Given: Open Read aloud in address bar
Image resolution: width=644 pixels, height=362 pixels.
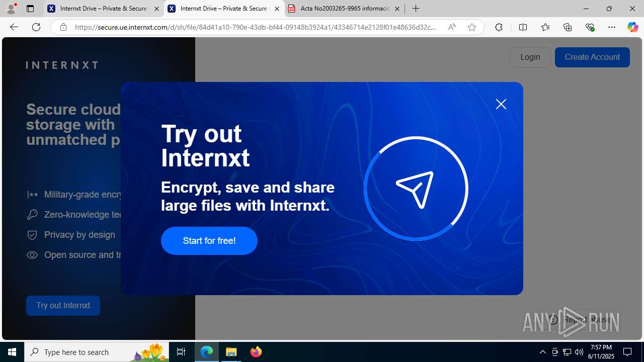Looking at the screenshot, I should 452,27.
